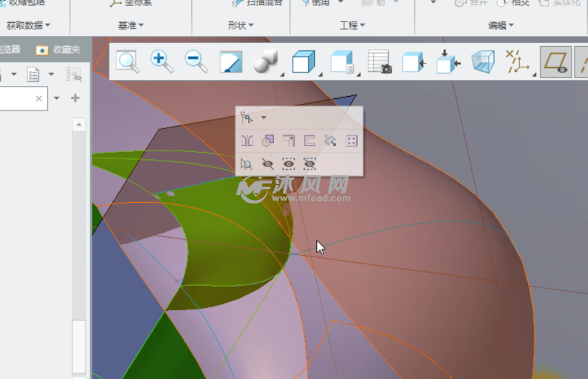588x379 pixels.
Task: Click the blue surface move-arrows icon
Action: click(x=331, y=141)
